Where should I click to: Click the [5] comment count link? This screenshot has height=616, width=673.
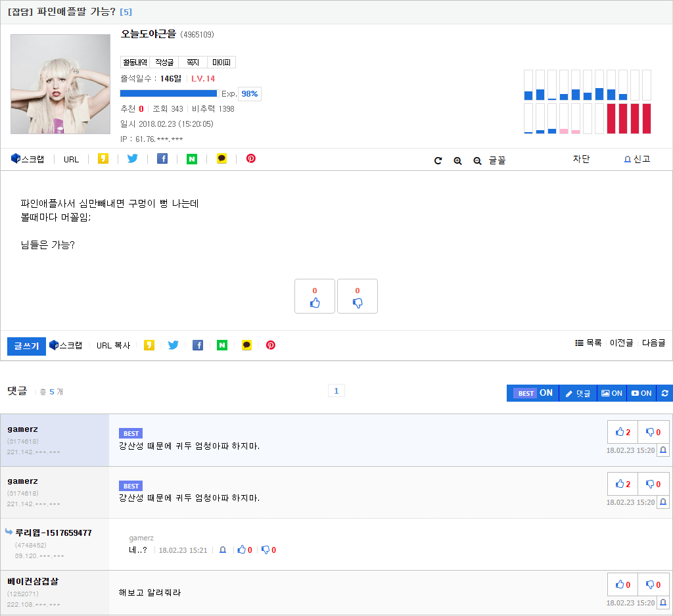(126, 12)
